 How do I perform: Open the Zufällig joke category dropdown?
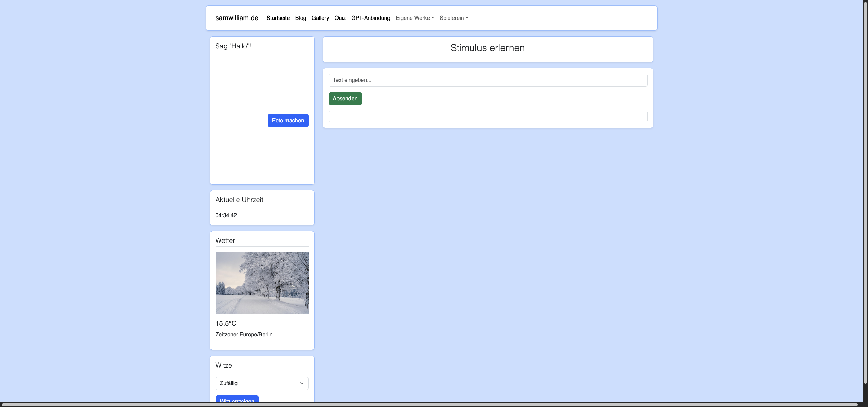click(x=262, y=383)
